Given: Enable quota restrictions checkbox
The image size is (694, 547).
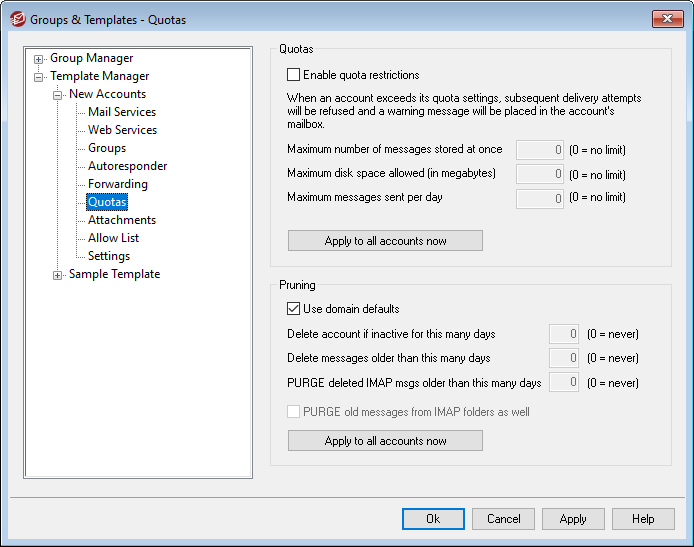Looking at the screenshot, I should pos(294,75).
